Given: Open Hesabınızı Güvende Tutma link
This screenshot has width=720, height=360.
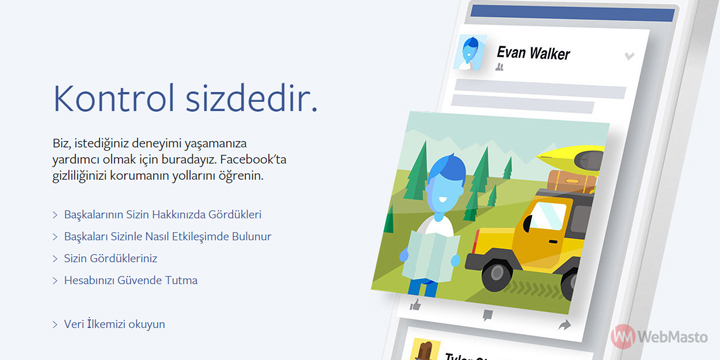Looking at the screenshot, I should click(131, 280).
